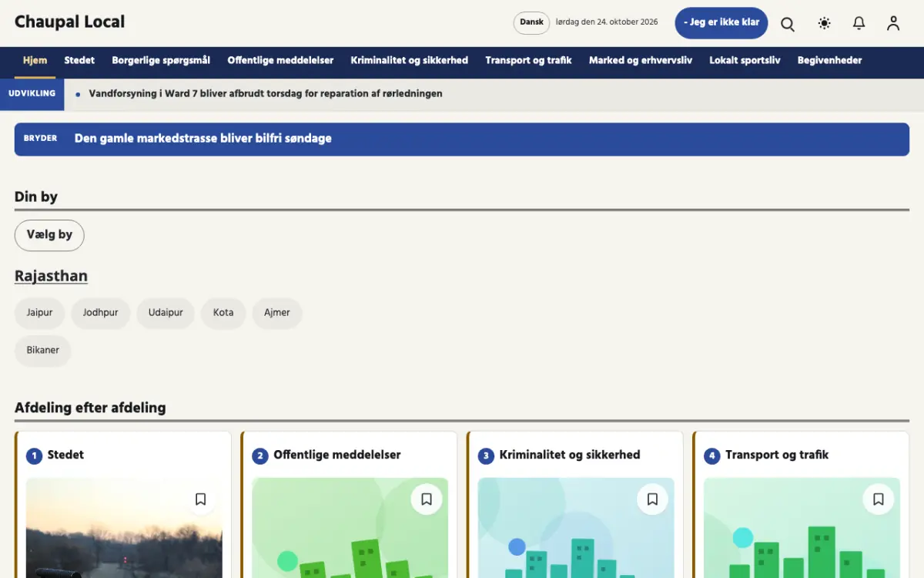Open the Kriminalitet og sikkerhed card illustration
Screen dimensions: 924x578
tap(576, 528)
